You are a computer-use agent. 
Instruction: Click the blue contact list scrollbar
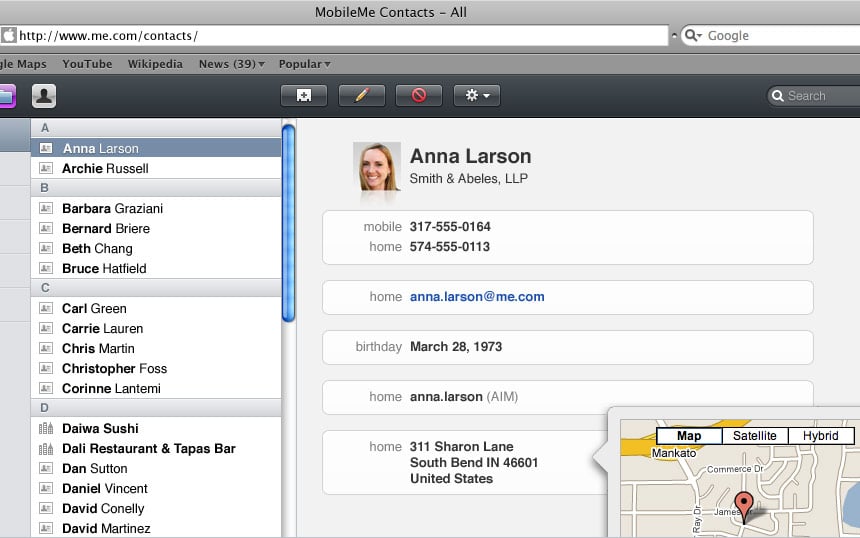pyautogui.click(x=288, y=223)
